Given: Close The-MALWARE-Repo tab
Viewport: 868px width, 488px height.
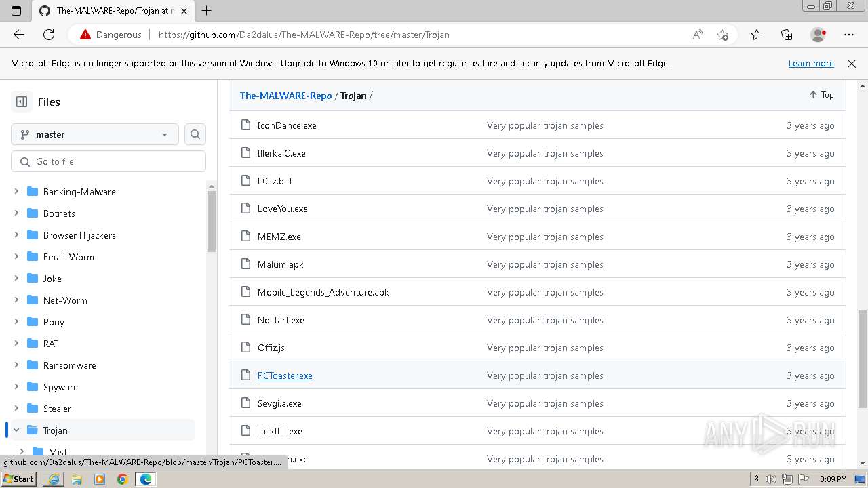Looking at the screenshot, I should (184, 11).
